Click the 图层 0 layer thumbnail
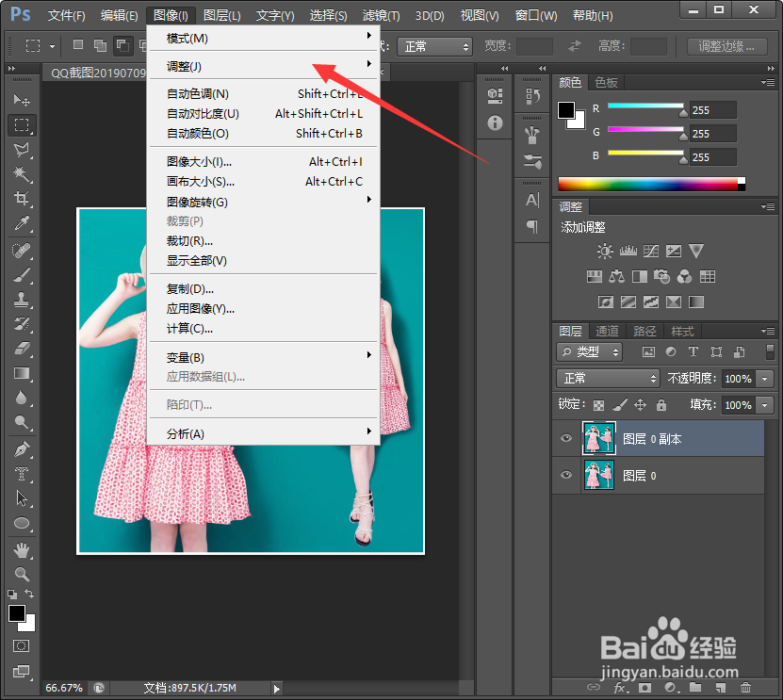The width and height of the screenshot is (783, 700). point(599,476)
